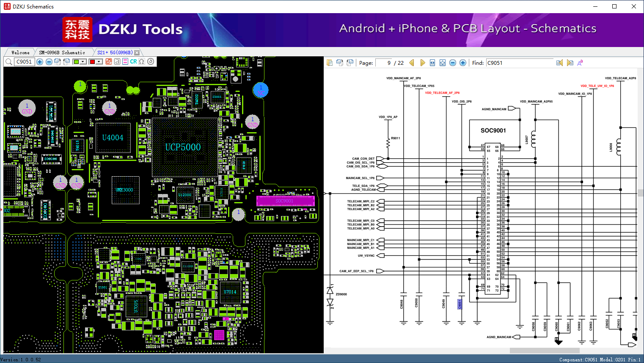The height and width of the screenshot is (363, 644).
Task: Switch to the Welcome tab
Action: tap(20, 53)
